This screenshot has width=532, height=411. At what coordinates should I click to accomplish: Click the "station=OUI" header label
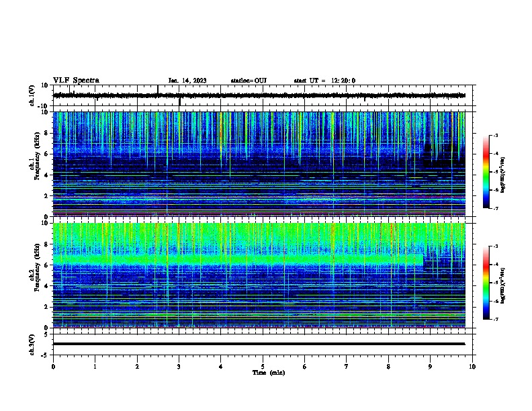click(x=249, y=81)
